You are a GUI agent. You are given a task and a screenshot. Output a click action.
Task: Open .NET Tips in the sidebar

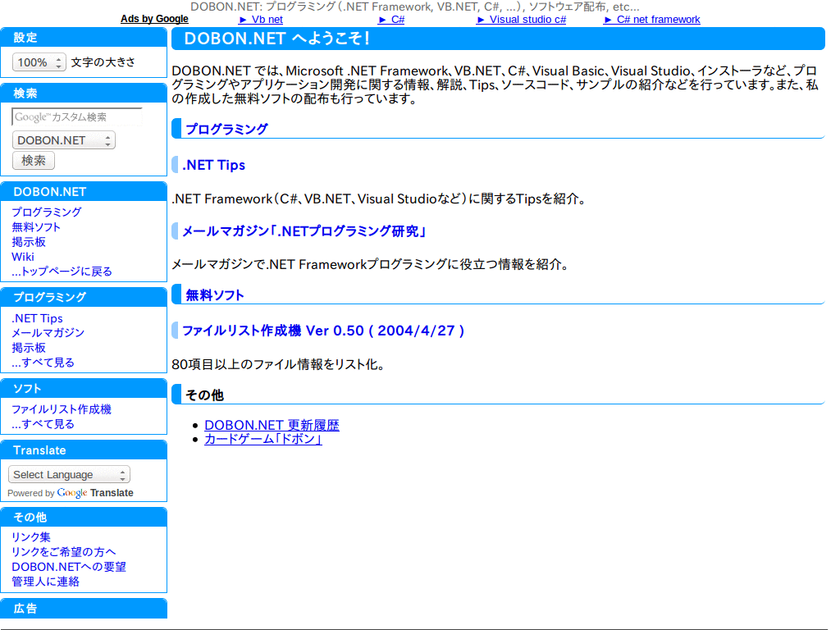[38, 318]
